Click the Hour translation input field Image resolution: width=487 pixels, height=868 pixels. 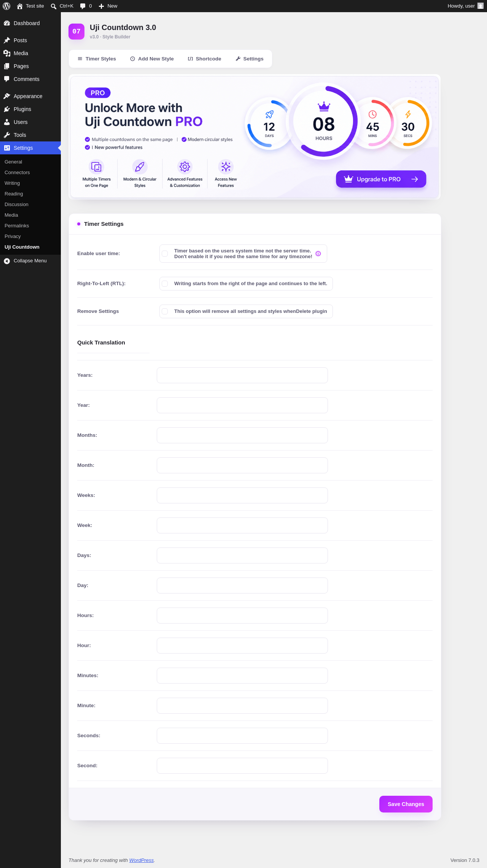[x=242, y=646]
